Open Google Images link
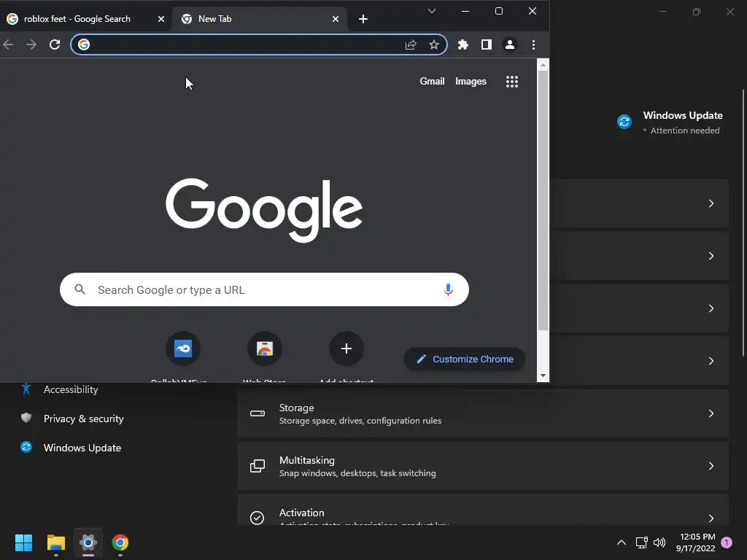Viewport: 747px width, 560px height. click(471, 82)
